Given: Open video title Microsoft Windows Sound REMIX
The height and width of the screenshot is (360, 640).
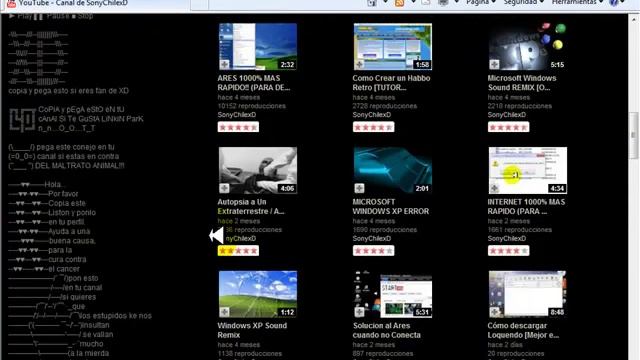Looking at the screenshot, I should tap(522, 83).
